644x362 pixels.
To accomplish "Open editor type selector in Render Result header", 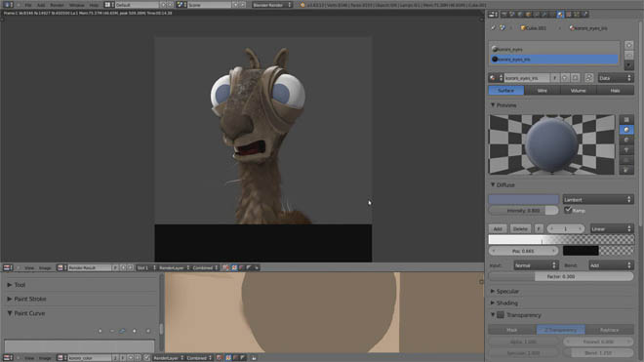I will click(x=8, y=267).
